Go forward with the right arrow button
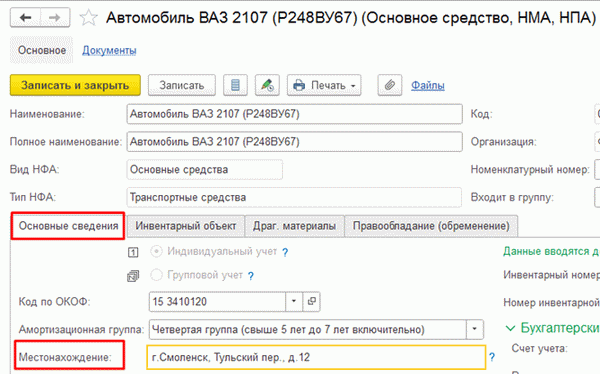Viewport: 600px width, 374px height. click(x=55, y=18)
